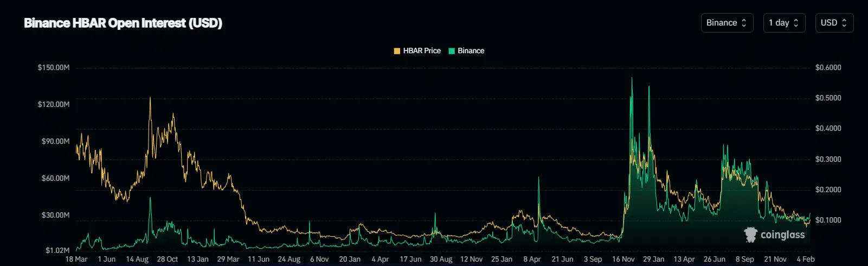Click the $0.5000 price axis label
868x266 pixels.
[828, 98]
